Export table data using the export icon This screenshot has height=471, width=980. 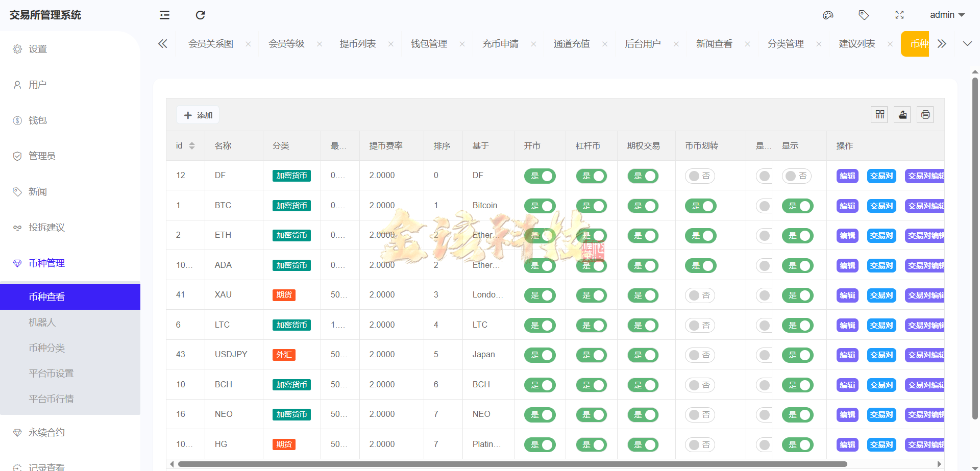tap(902, 114)
